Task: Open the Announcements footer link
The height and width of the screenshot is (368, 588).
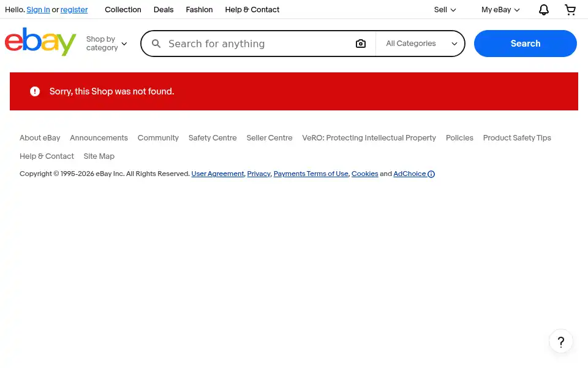Action: tap(99, 138)
